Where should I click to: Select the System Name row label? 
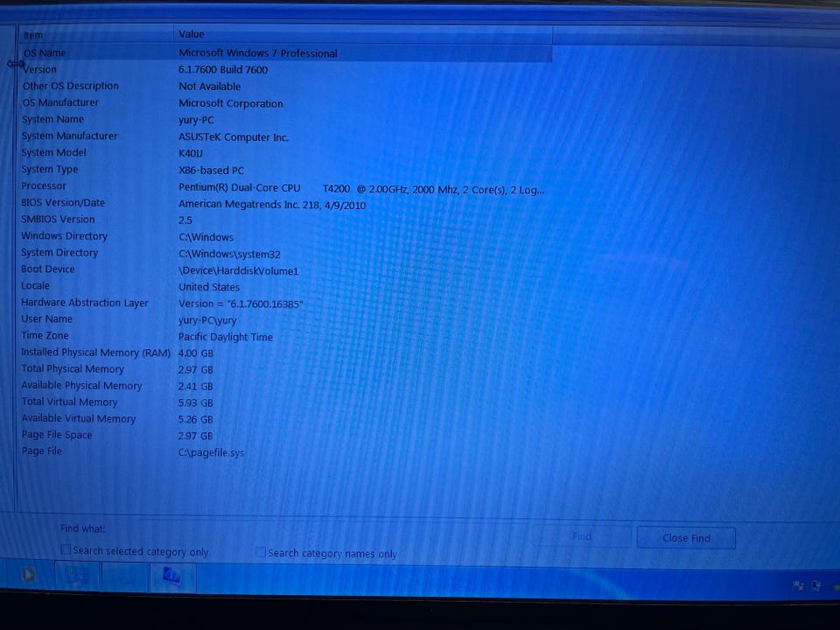(52, 119)
